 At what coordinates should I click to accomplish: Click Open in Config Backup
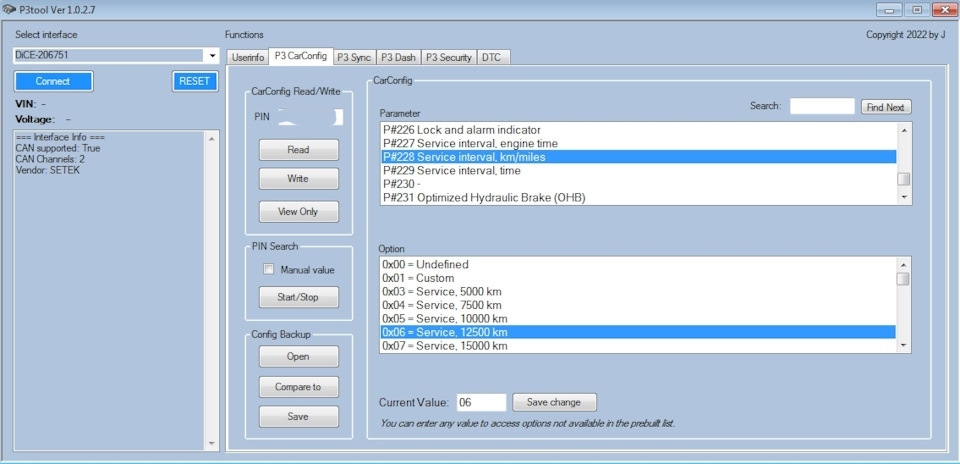tap(298, 356)
